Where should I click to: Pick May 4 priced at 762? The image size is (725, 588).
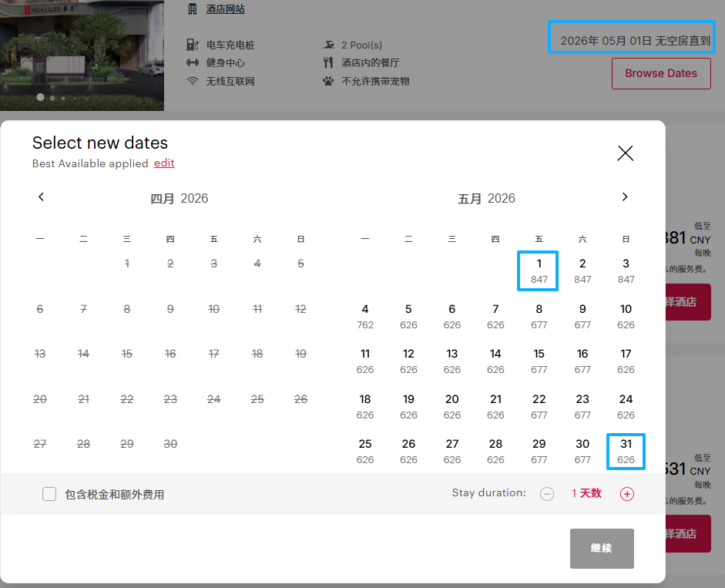tap(365, 316)
